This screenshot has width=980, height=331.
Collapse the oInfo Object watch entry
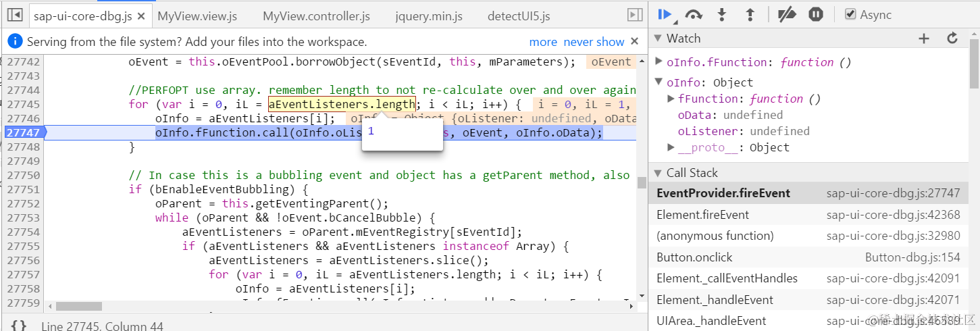pos(659,82)
